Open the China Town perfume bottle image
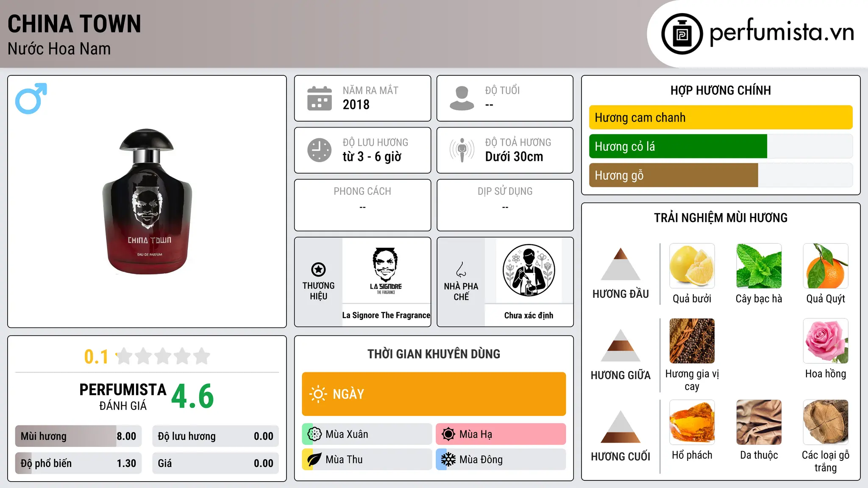The height and width of the screenshot is (488, 868). [x=147, y=202]
